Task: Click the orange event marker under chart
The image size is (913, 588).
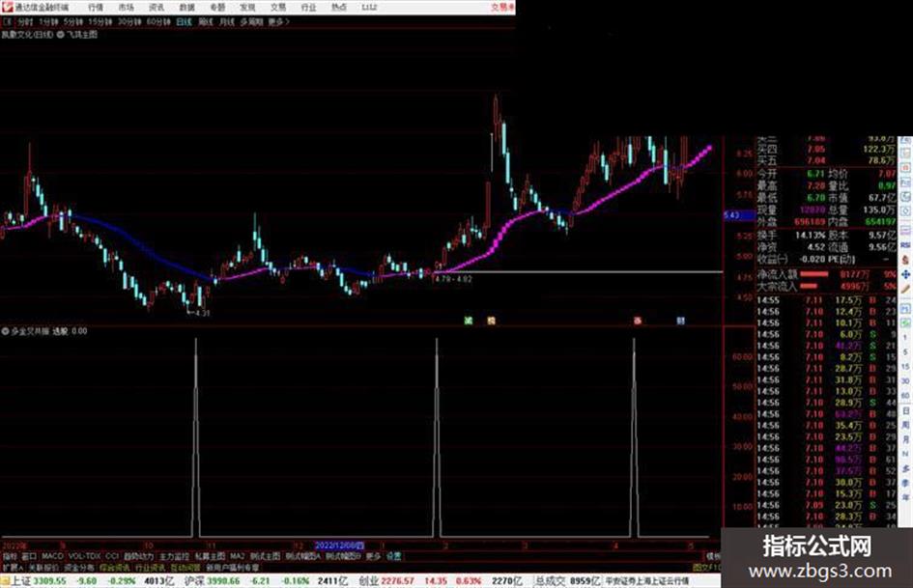Action: click(x=491, y=321)
